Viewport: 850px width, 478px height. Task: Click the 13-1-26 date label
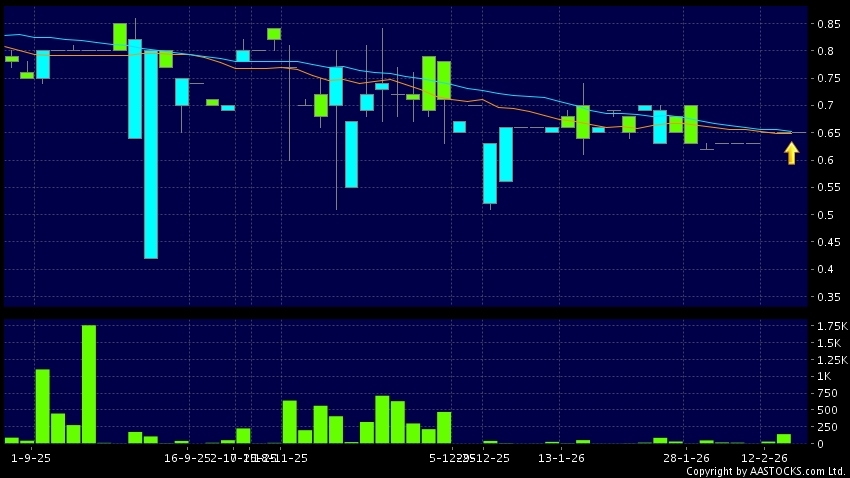click(561, 458)
